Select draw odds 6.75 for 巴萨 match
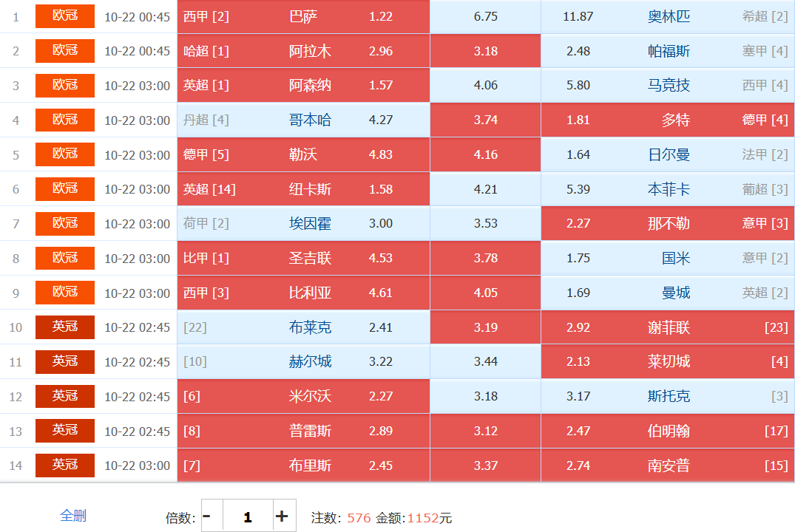Screen dimensions: 795x532 [x=485, y=16]
